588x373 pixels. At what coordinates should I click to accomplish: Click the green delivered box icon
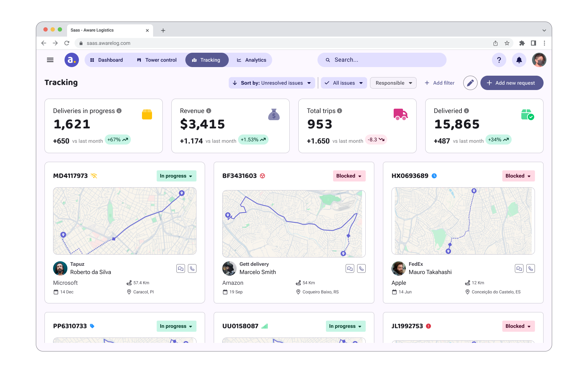click(528, 115)
